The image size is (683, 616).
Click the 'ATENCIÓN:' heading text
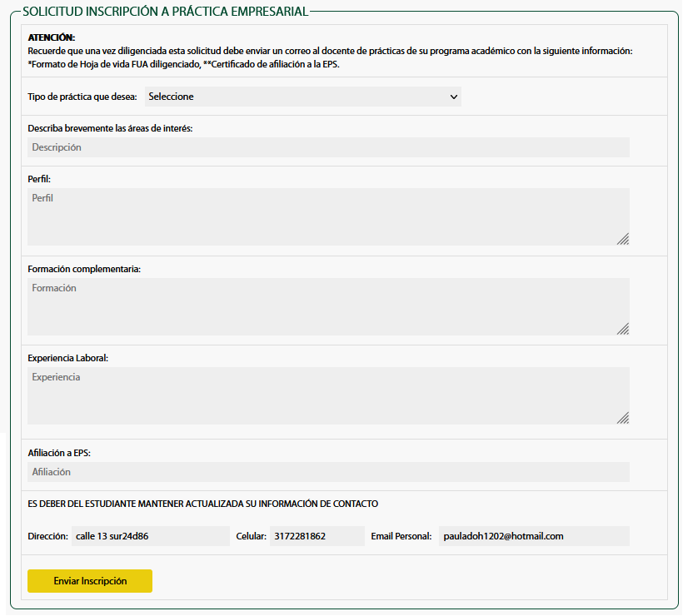coord(52,37)
